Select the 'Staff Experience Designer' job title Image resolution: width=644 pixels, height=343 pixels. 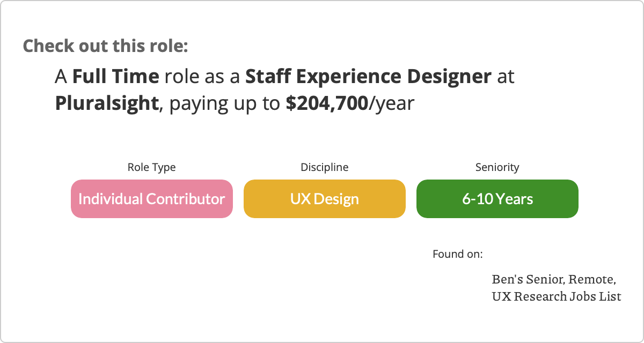click(x=368, y=77)
